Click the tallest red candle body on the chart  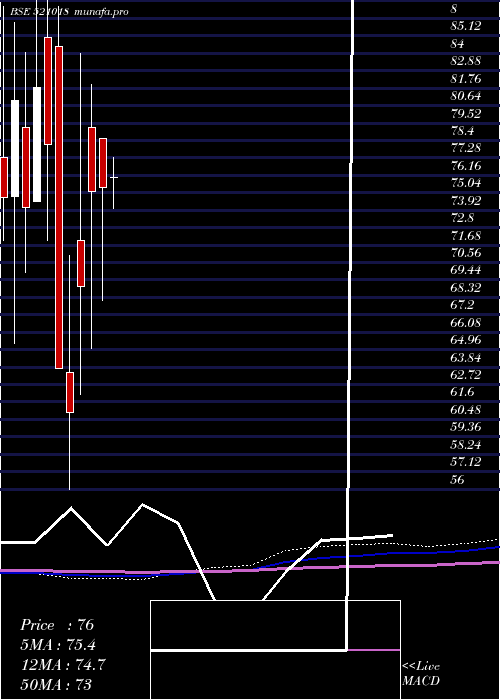pos(58,207)
